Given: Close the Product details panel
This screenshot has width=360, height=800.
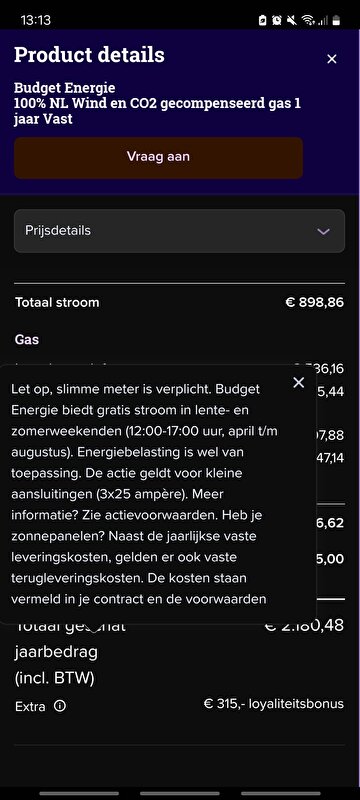Looking at the screenshot, I should coord(331,59).
